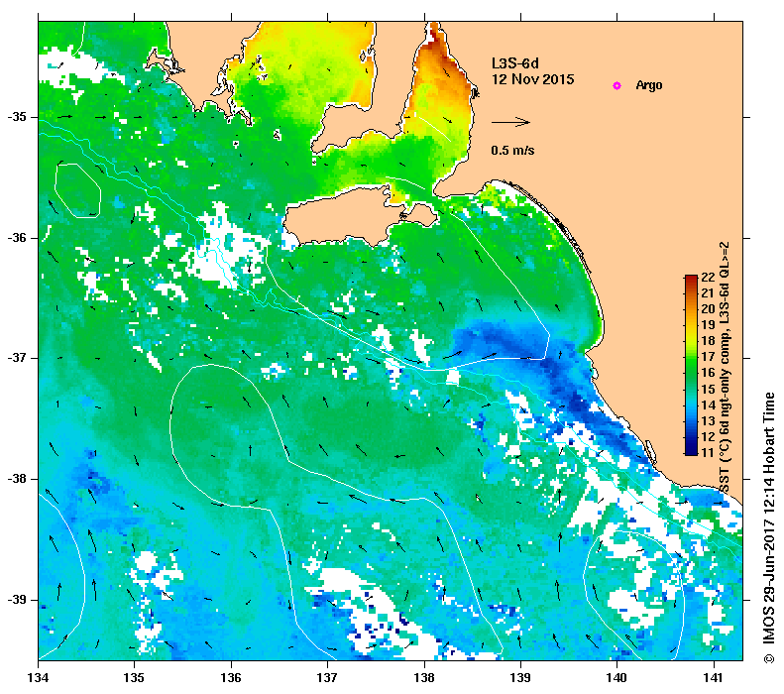Click the '-38' latitude axis label

pos(17,479)
